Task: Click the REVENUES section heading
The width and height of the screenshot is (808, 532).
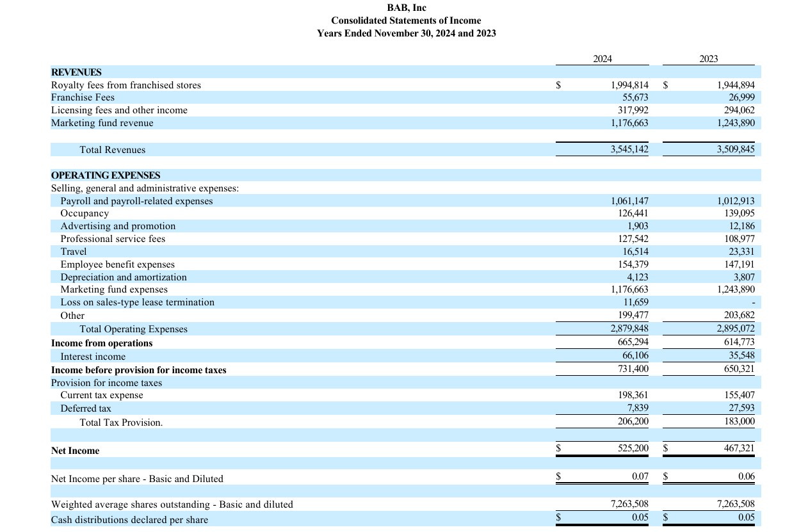Action: (x=76, y=72)
